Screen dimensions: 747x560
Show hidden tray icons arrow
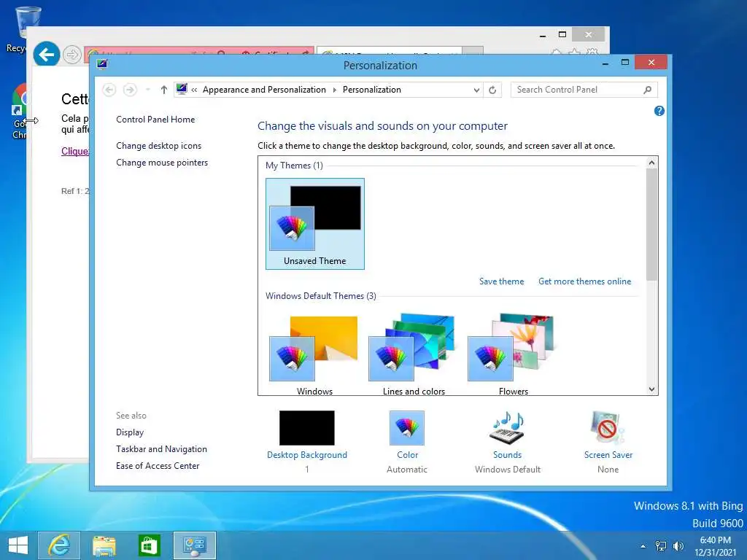tap(643, 546)
